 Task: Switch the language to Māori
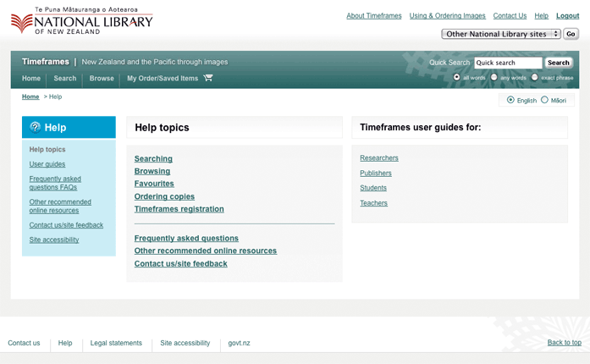click(x=544, y=100)
